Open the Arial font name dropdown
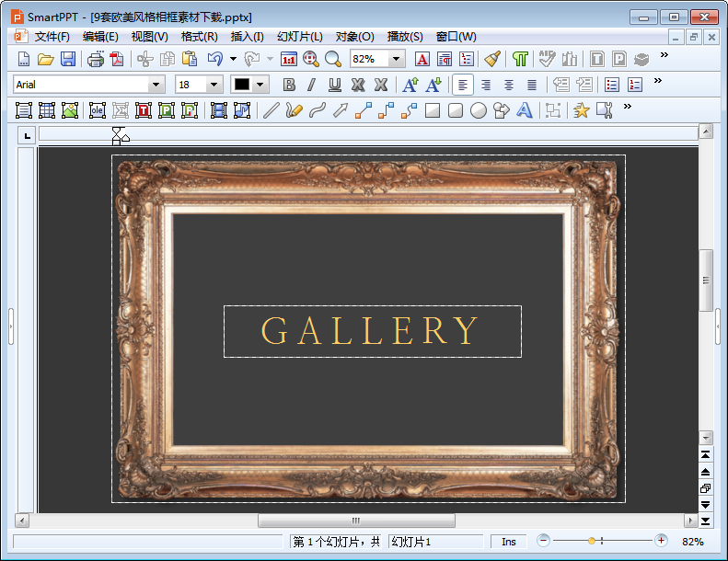728x561 pixels. point(156,85)
